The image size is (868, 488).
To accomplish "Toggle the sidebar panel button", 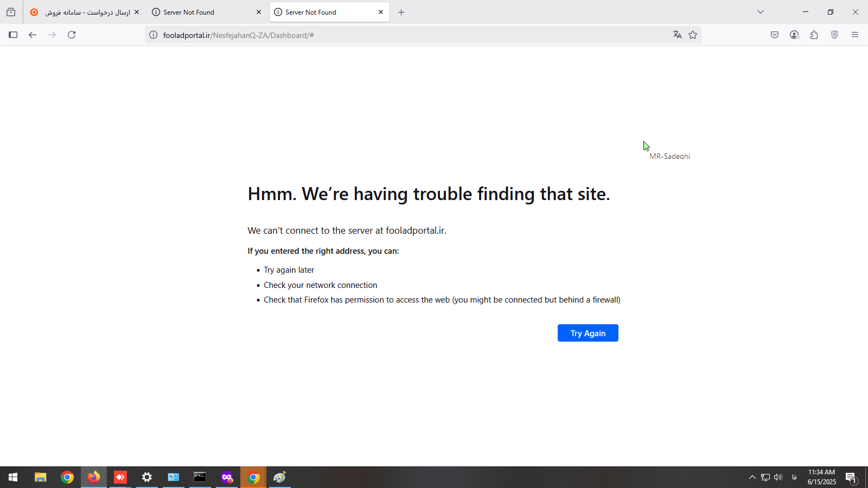I will (x=13, y=35).
